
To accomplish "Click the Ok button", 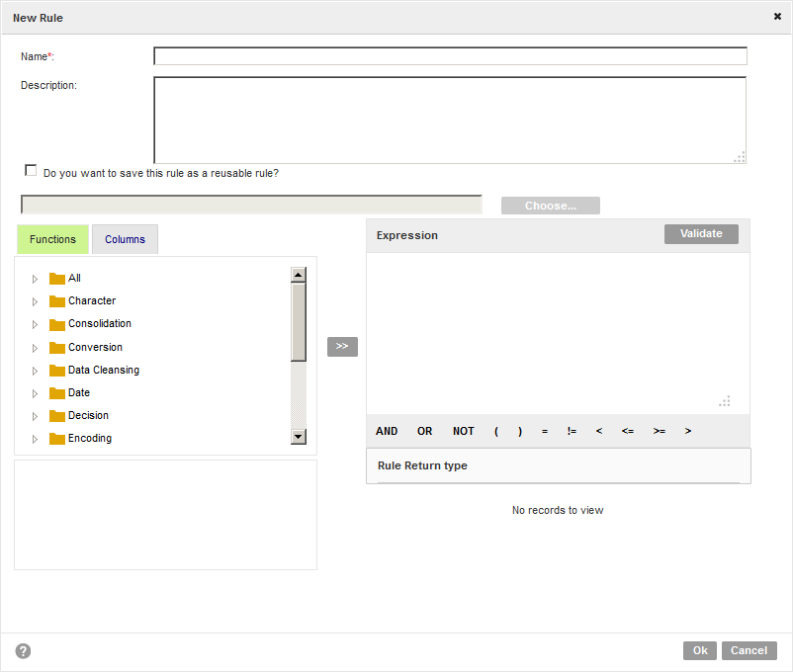I will (700, 650).
